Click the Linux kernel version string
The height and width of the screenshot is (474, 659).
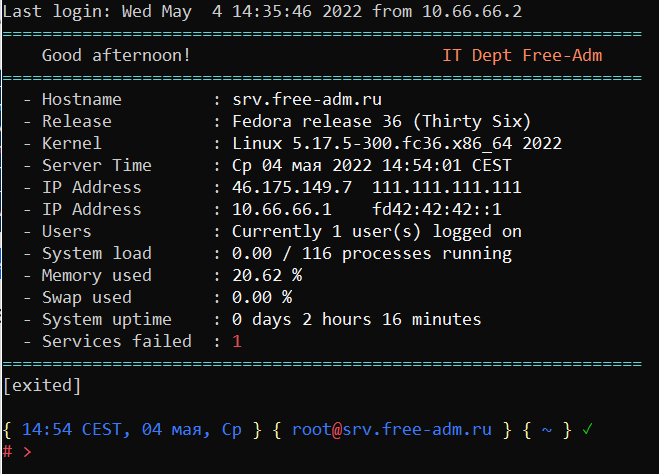396,143
